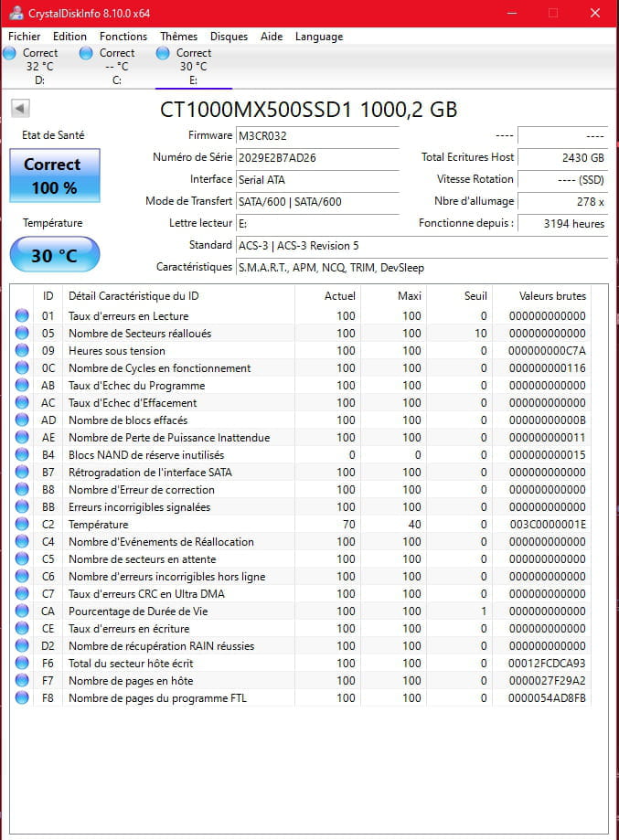
Task: Click the Total Ecritures Host value 2430 GB
Action: tap(562, 157)
